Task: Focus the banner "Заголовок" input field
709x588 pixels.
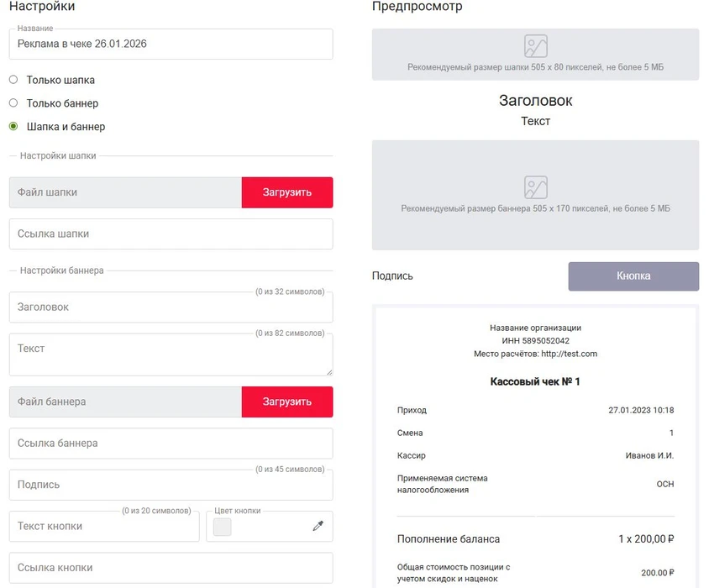Action: (x=171, y=307)
